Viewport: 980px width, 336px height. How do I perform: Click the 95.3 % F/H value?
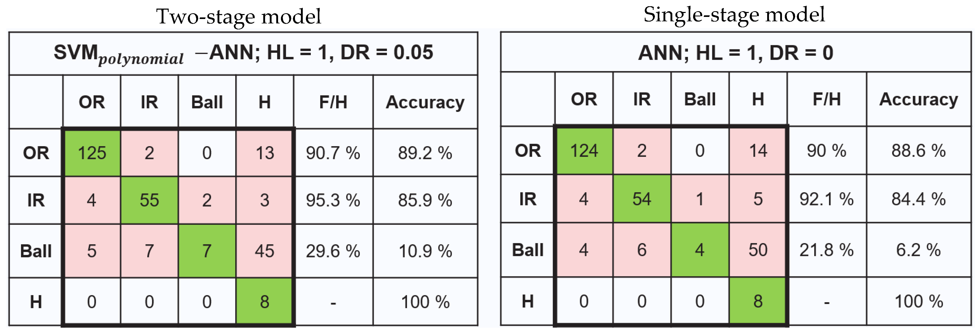pyautogui.click(x=333, y=200)
